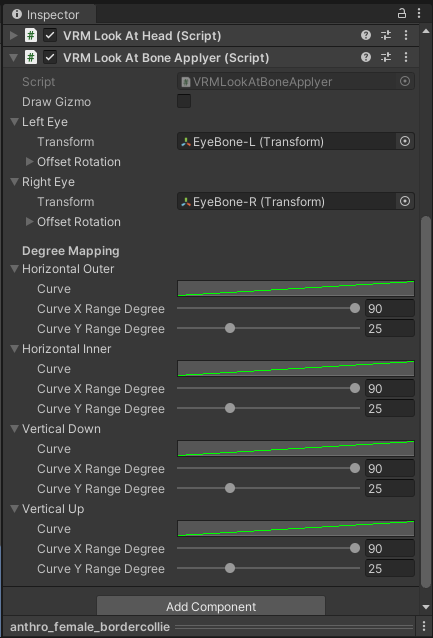This screenshot has width=433, height=638.
Task: Open the Vertical Down curve editor
Action: pos(296,448)
